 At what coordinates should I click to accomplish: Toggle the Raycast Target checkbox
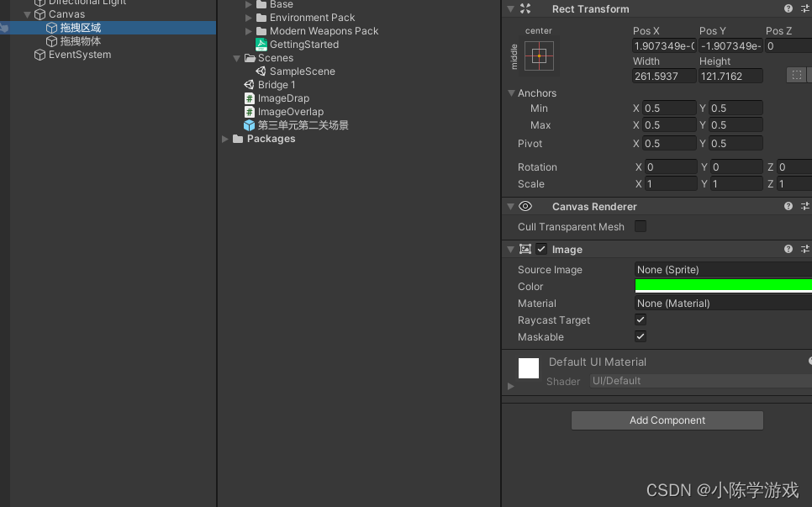point(640,320)
